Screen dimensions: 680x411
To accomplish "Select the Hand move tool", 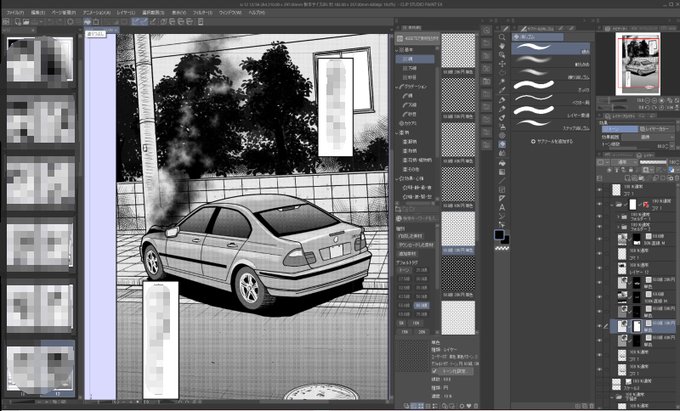I will pos(502,46).
